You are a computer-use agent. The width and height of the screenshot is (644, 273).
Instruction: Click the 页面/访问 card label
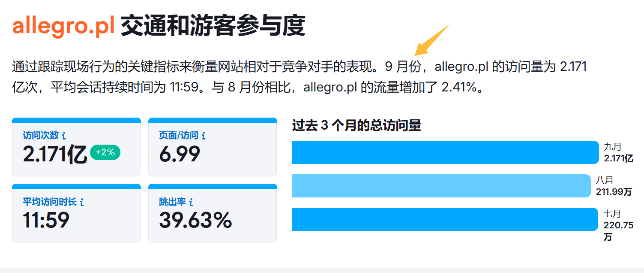tap(179, 136)
